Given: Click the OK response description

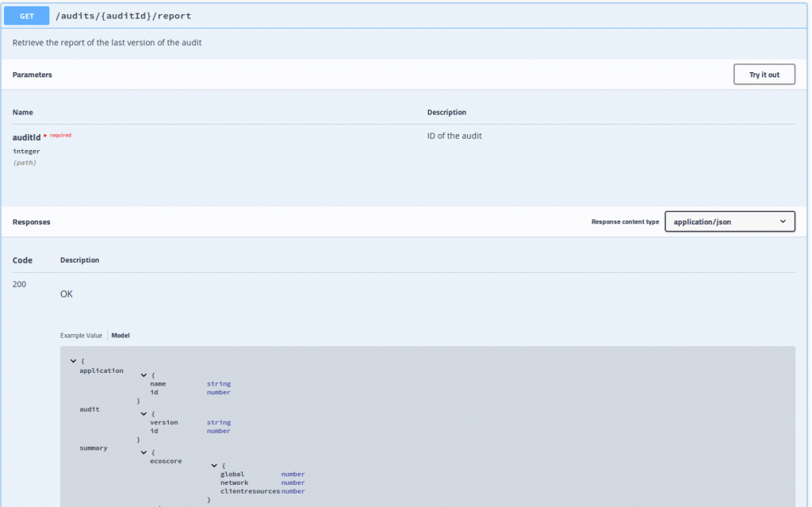Looking at the screenshot, I should point(67,294).
